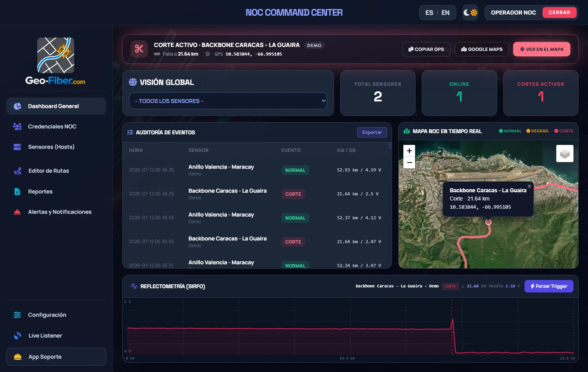Select Backbone Caracas - La Guaira row at 06:35:55

tap(256, 242)
